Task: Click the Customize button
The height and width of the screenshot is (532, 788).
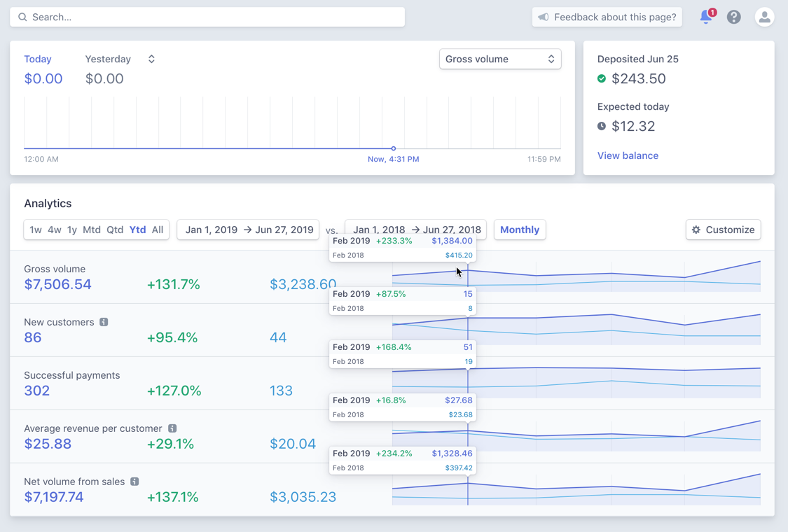Action: (723, 230)
